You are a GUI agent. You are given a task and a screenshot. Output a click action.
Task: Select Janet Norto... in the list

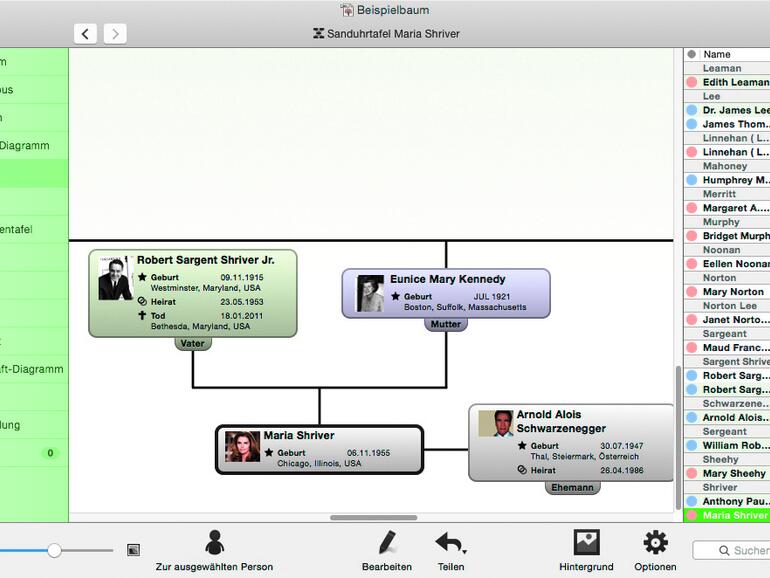[727, 320]
